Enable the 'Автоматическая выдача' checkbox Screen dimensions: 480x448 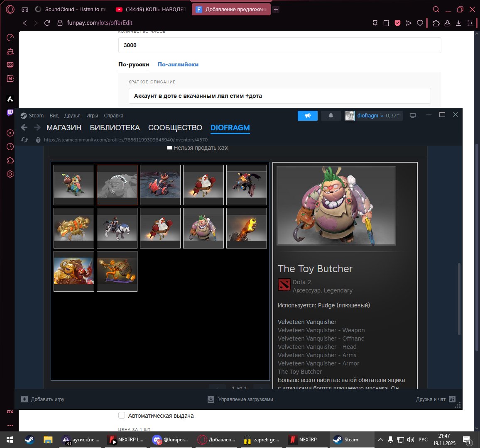[x=122, y=415]
